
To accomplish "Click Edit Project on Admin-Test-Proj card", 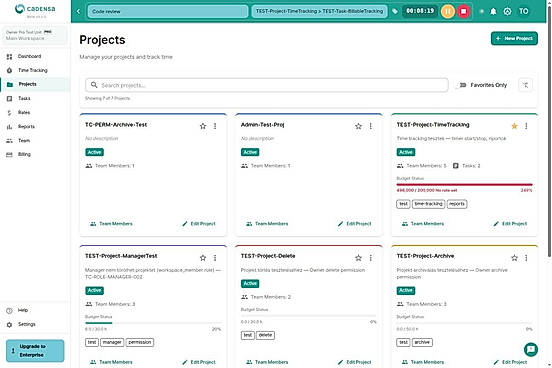I will click(355, 224).
